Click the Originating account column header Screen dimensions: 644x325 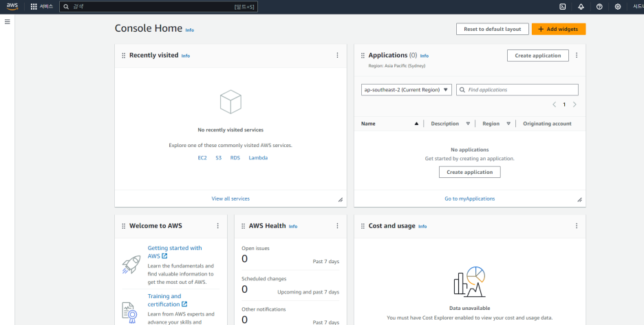[547, 124]
